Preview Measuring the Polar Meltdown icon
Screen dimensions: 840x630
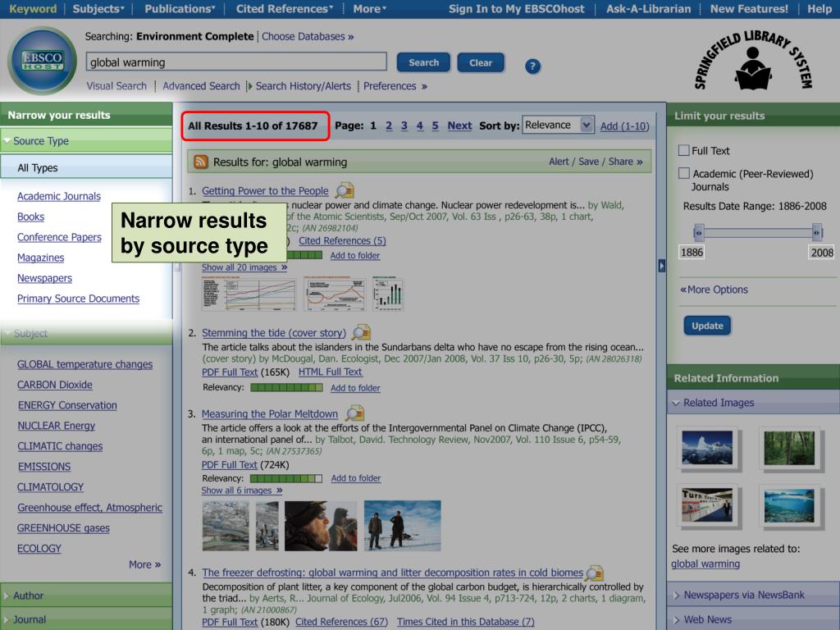[x=354, y=413]
